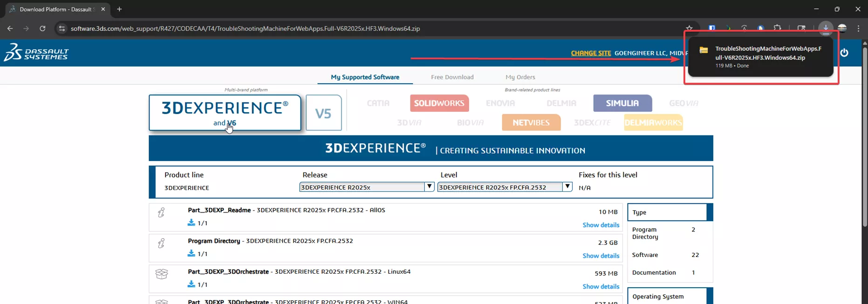
Task: Bookmark this page with star icon
Action: (689, 28)
